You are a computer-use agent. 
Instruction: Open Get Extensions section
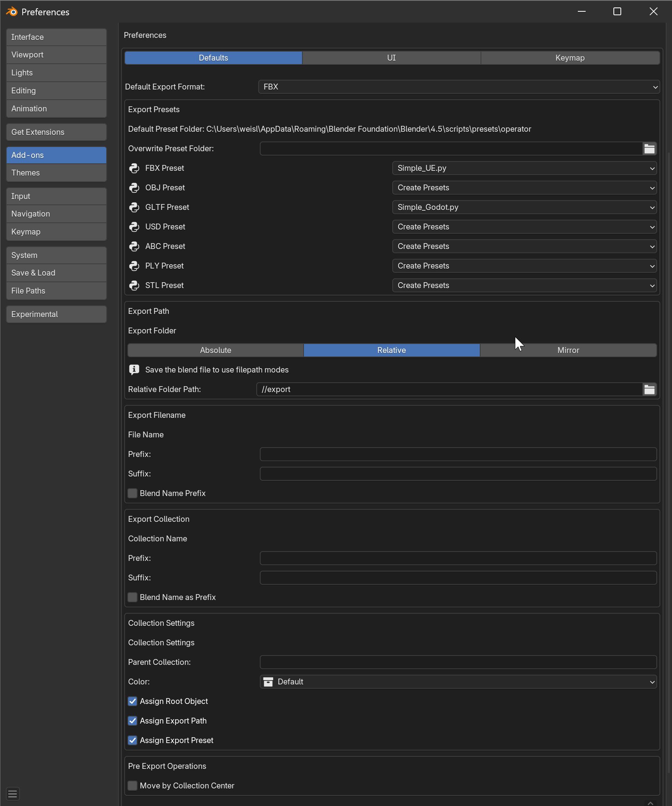click(56, 132)
